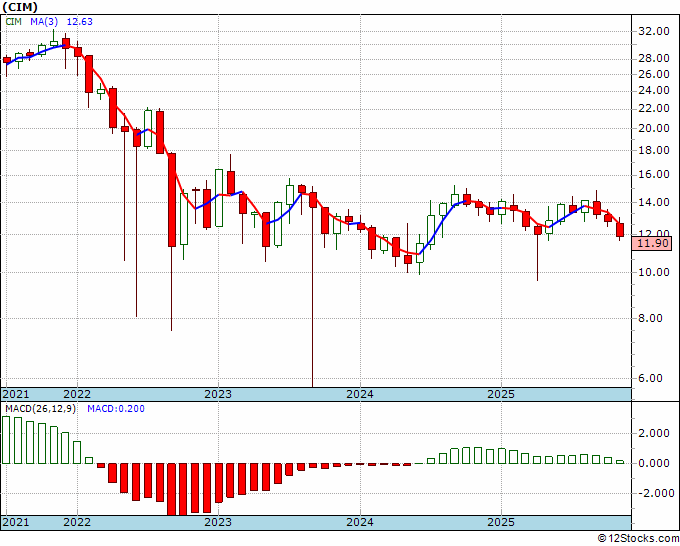Click the 28.00 price axis label

point(654,58)
